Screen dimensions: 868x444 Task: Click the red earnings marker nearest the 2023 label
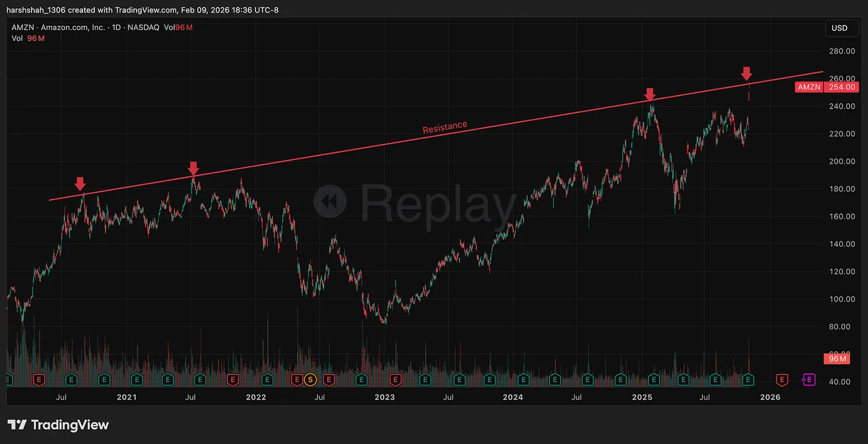394,378
